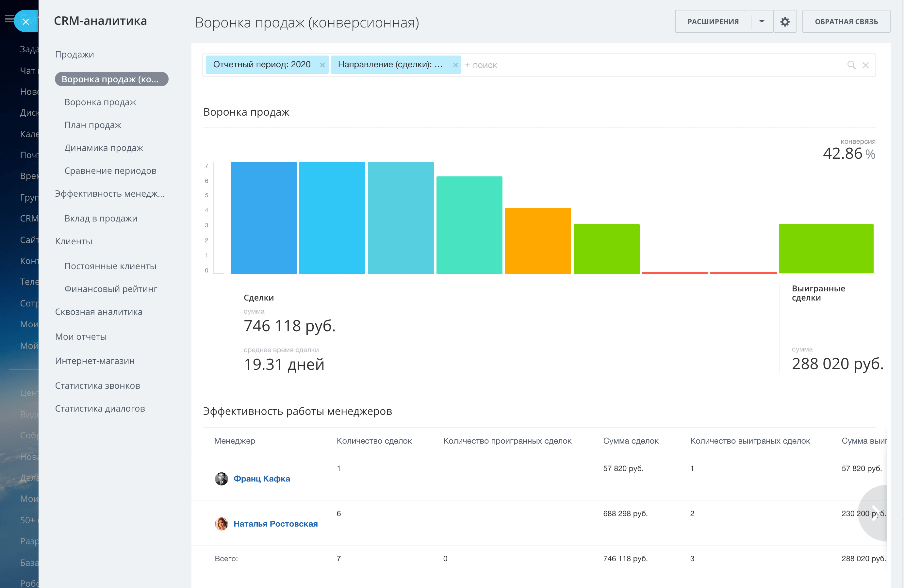904x588 pixels.
Task: Open Постоянные клиенты report
Action: pyautogui.click(x=110, y=266)
